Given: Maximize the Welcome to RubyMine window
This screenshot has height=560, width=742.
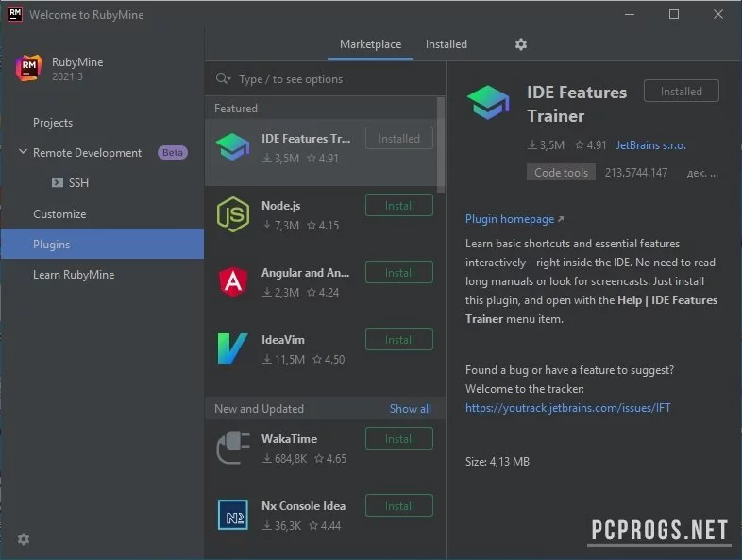Looking at the screenshot, I should pos(674,15).
